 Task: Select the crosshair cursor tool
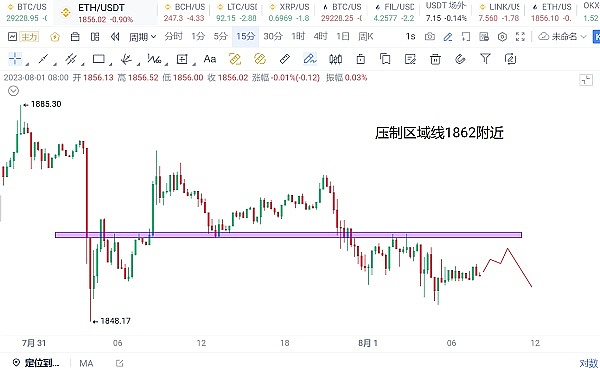click(x=15, y=59)
